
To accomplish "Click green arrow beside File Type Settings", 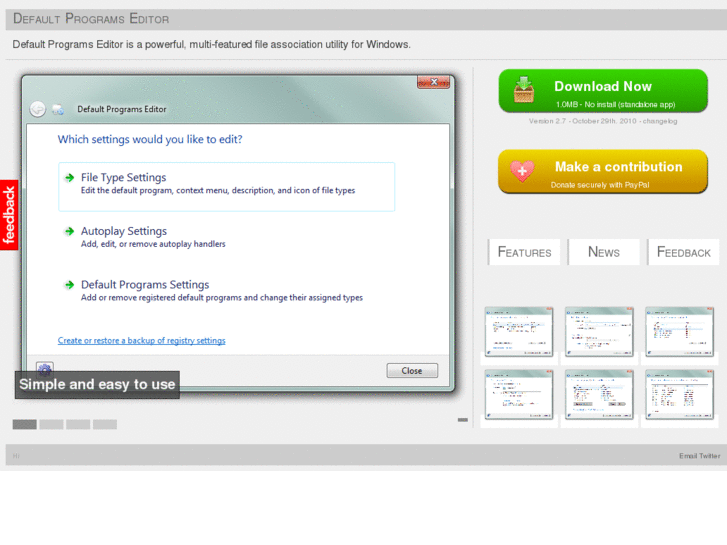I will pos(70,178).
